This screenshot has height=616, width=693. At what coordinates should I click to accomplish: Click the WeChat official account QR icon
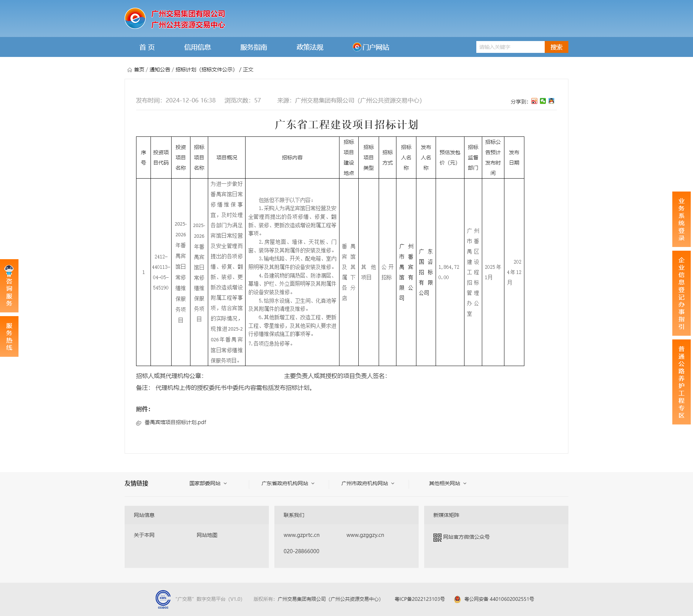click(x=437, y=537)
